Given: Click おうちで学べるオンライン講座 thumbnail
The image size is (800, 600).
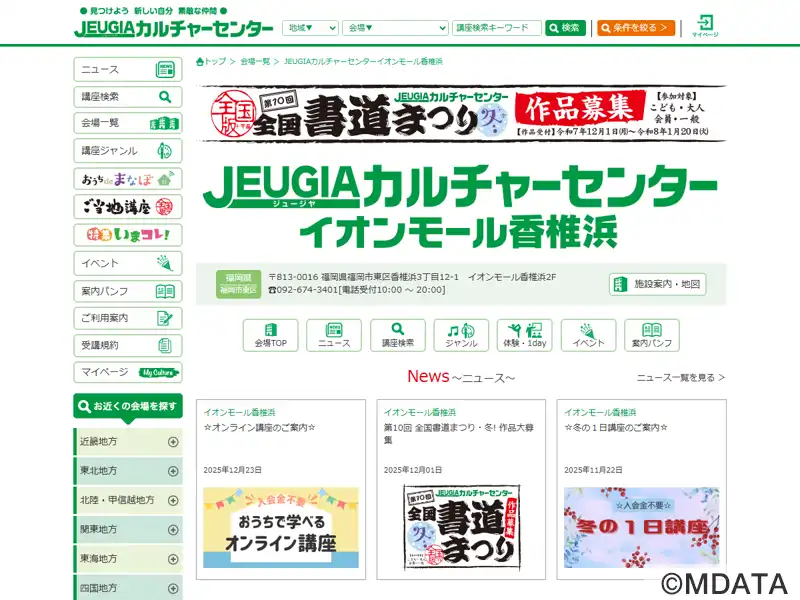Looking at the screenshot, I should pyautogui.click(x=281, y=528).
